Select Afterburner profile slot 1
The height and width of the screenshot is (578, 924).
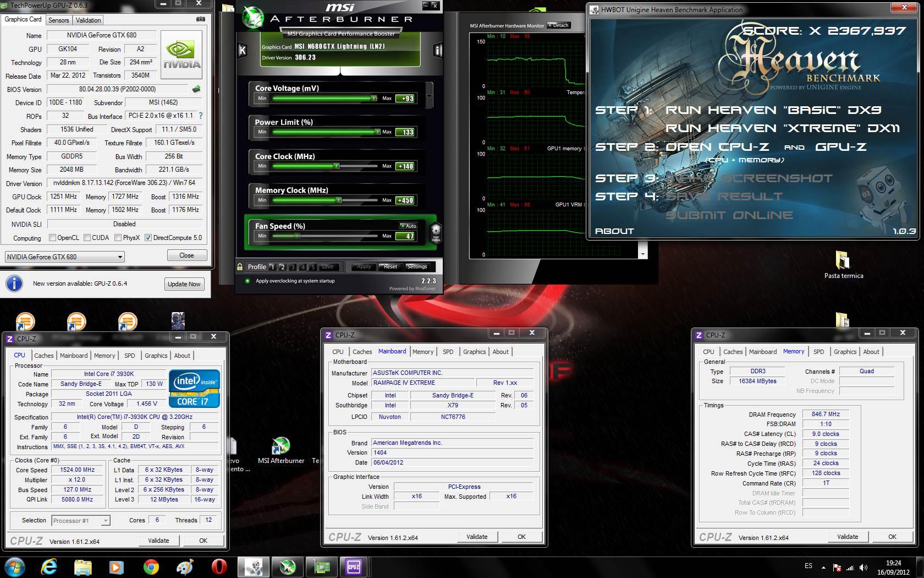pos(272,267)
